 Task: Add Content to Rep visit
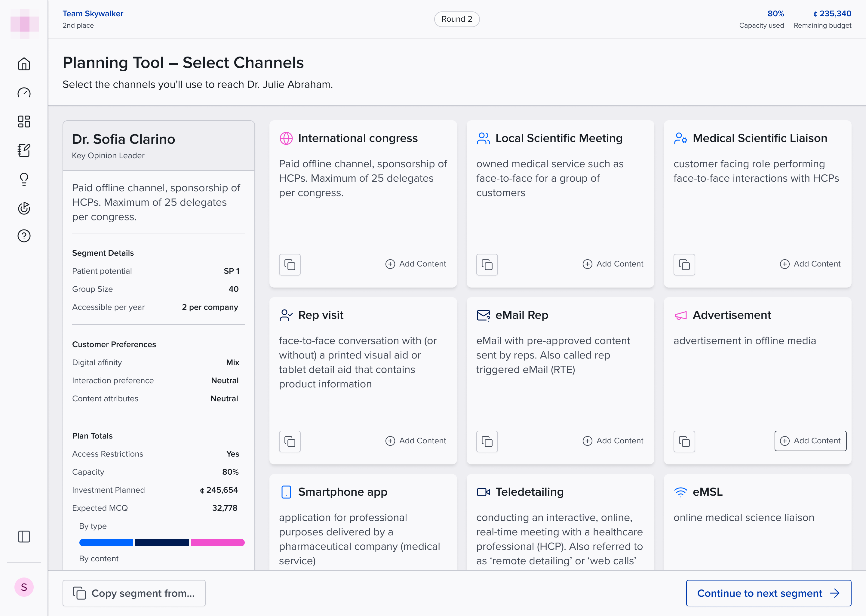(416, 441)
